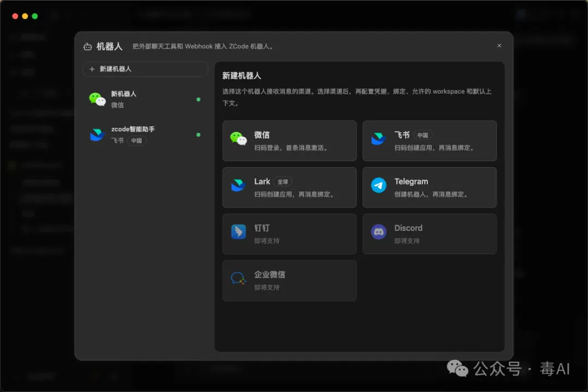The height and width of the screenshot is (392, 588).
Task: Choose the Lark channel card
Action: [289, 187]
